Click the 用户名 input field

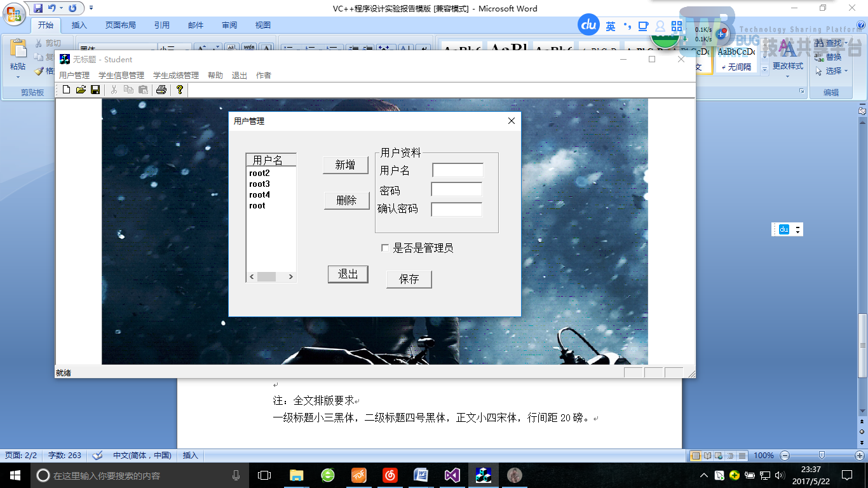(458, 170)
